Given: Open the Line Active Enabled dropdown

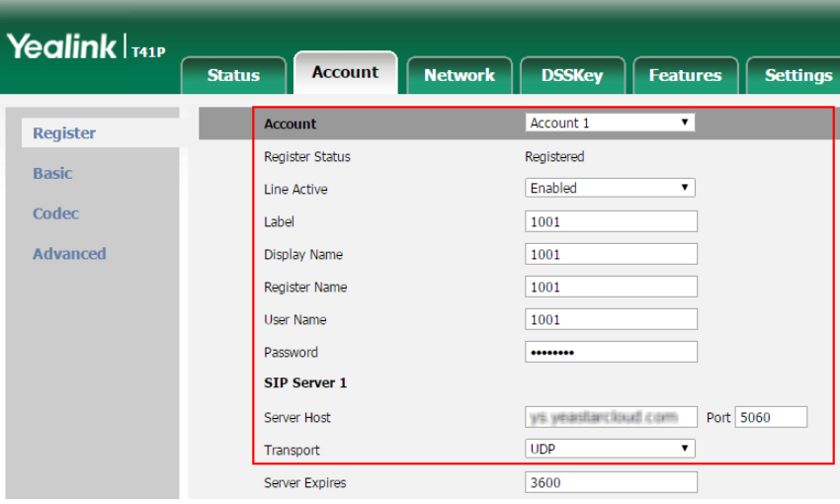Looking at the screenshot, I should click(x=610, y=188).
